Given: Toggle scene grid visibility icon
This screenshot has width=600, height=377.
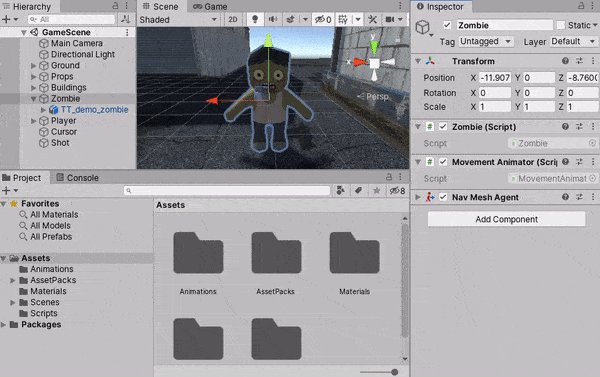Looking at the screenshot, I should (343, 19).
